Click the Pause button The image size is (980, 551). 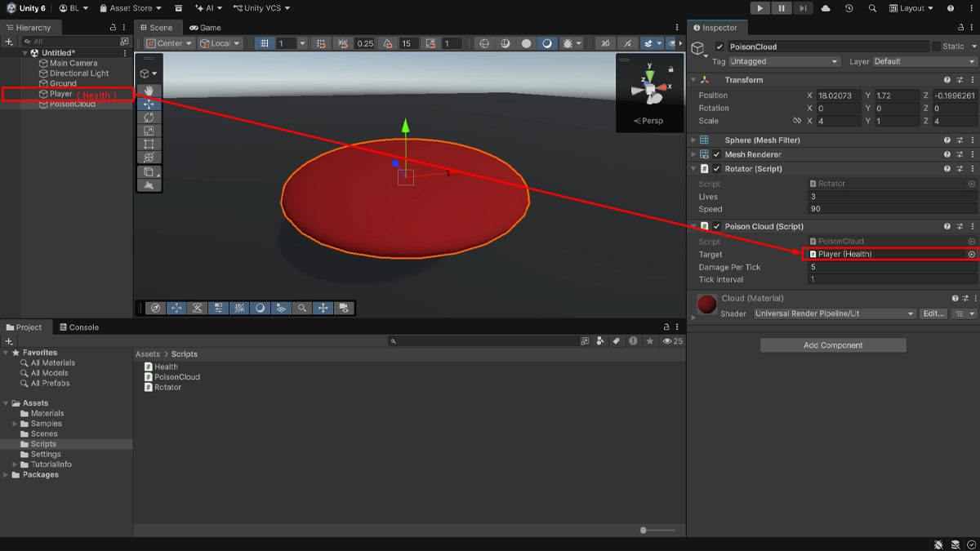pyautogui.click(x=782, y=8)
